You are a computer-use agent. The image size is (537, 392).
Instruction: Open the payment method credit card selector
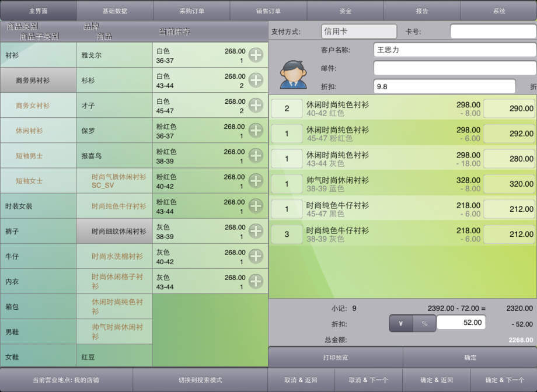358,32
